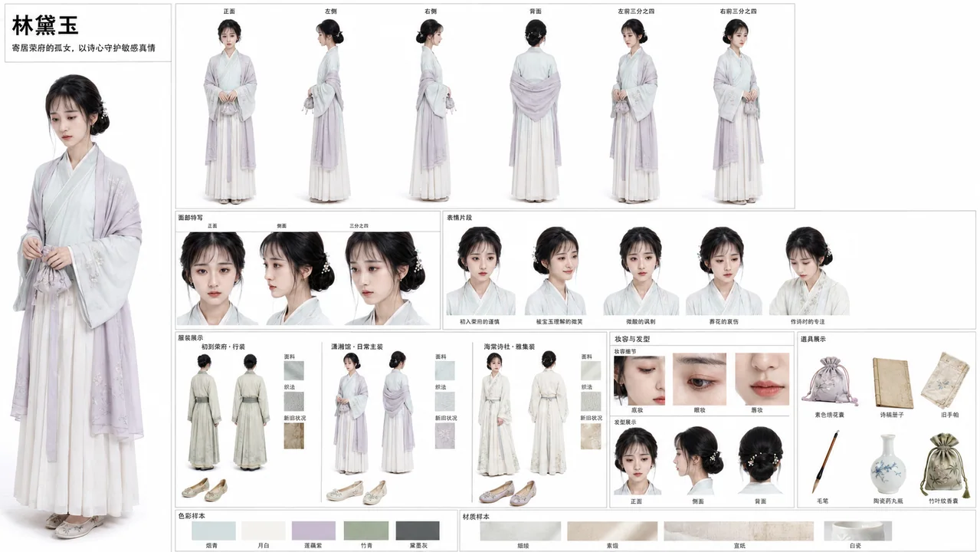Pick the 月白 color swatch
This screenshot has width=980, height=552.
(264, 531)
